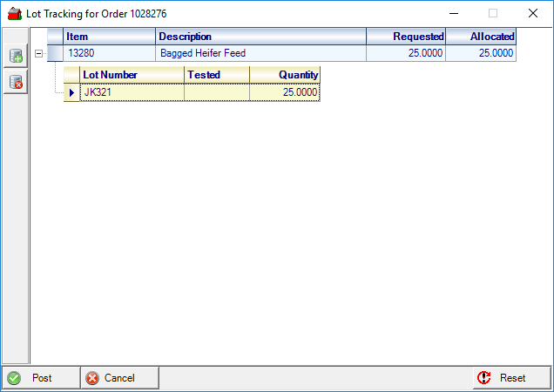This screenshot has width=554, height=392.
Task: Post the lot tracking allocation
Action: pyautogui.click(x=41, y=378)
